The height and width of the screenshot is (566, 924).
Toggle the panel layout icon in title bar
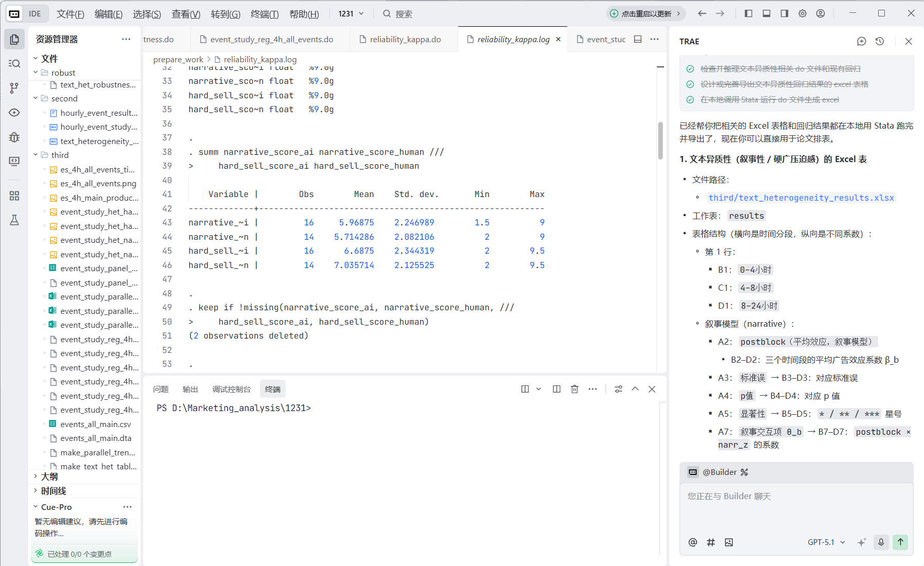tap(766, 13)
